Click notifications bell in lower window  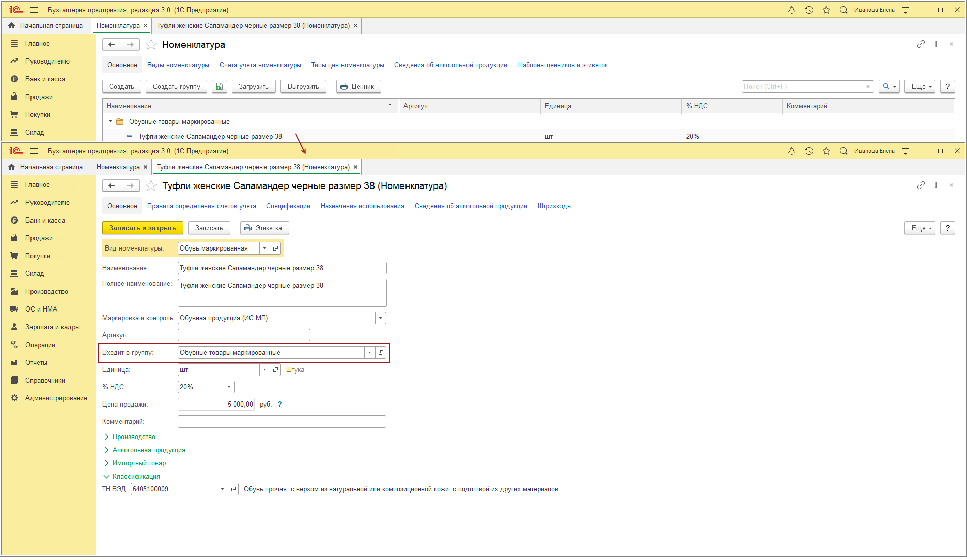pos(792,151)
